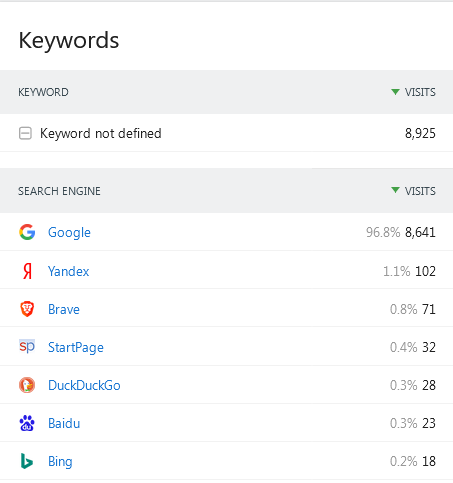Click the StartPage sp icon

tap(27, 347)
